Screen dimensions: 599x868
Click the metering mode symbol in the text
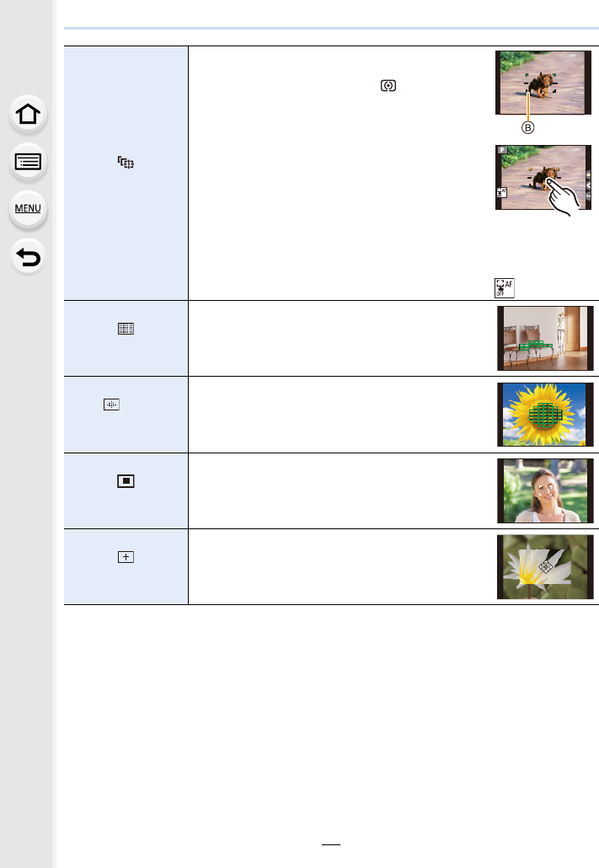coord(388,85)
